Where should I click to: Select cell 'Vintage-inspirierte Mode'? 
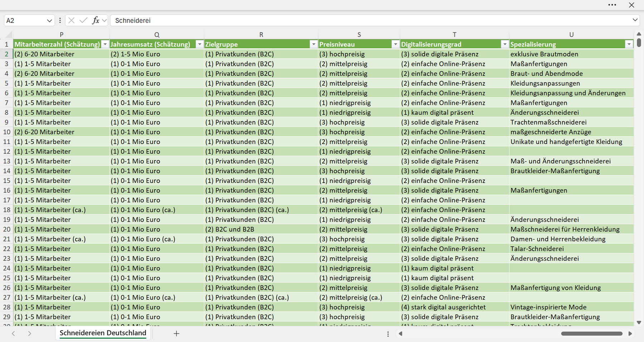click(571, 307)
